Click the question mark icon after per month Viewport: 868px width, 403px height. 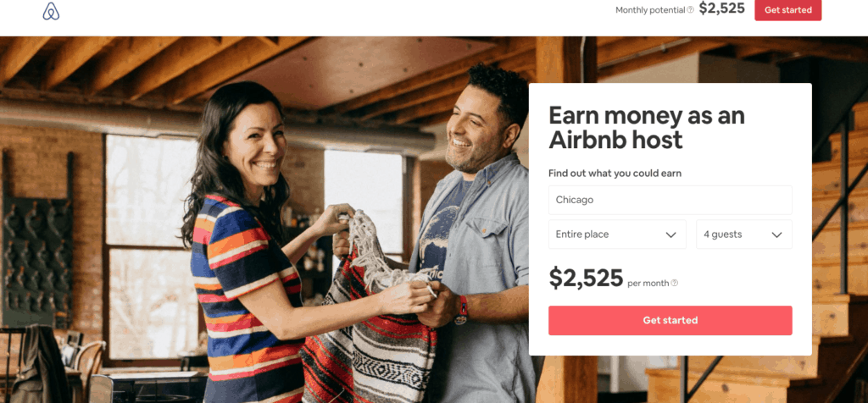pos(674,283)
